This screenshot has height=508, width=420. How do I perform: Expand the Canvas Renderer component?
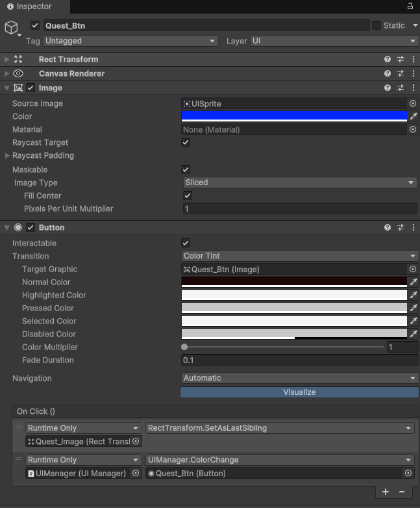click(6, 73)
